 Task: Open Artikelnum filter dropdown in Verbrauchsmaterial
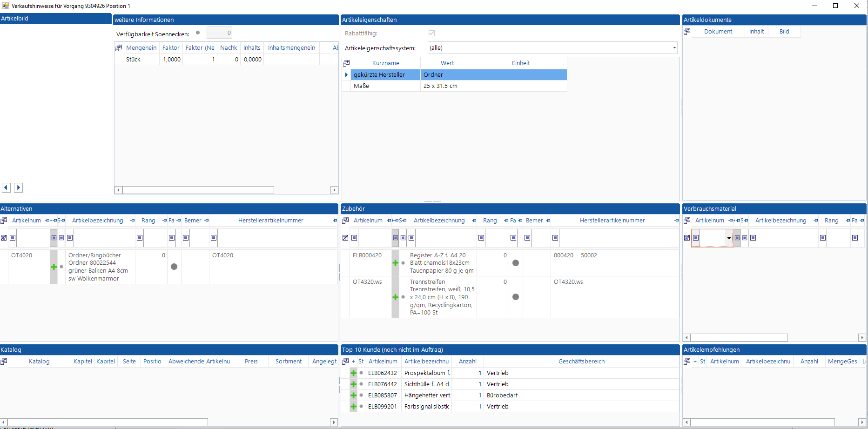[x=728, y=238]
